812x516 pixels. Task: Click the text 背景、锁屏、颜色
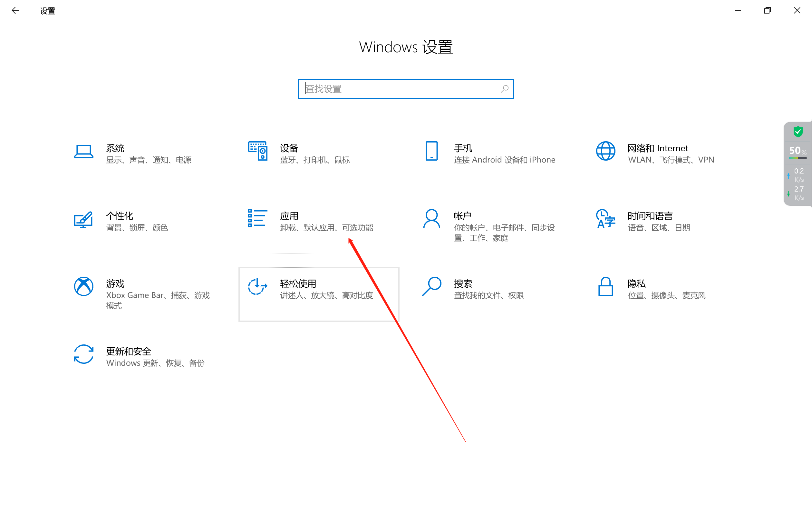pyautogui.click(x=137, y=228)
